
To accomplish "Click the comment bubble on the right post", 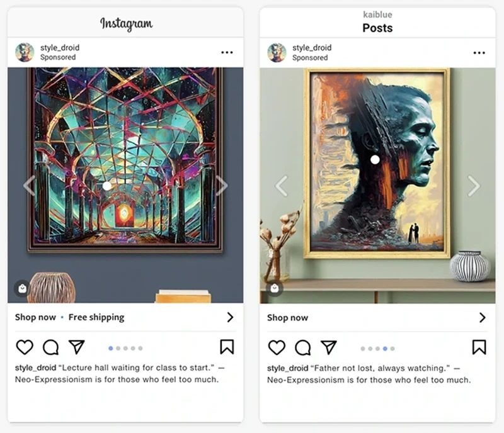I will [303, 347].
